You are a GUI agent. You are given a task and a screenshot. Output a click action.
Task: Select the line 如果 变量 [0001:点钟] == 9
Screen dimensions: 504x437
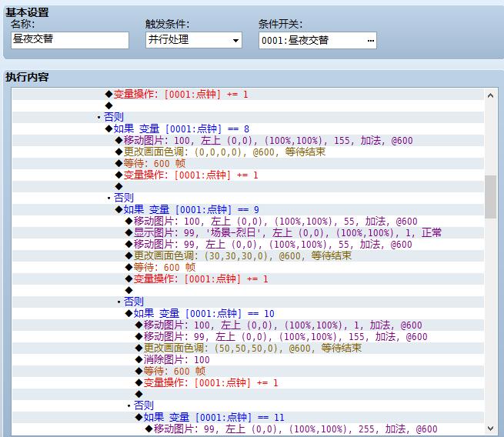click(x=248, y=210)
